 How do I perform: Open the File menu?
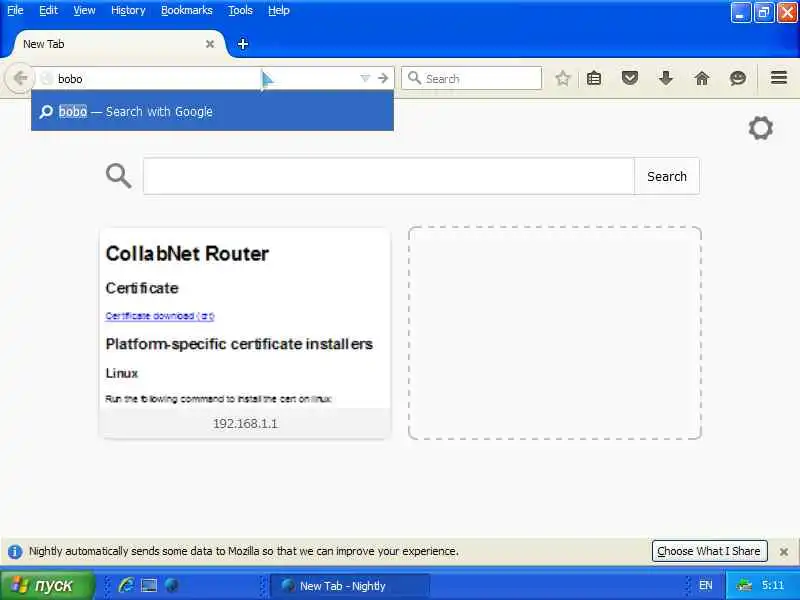15,10
